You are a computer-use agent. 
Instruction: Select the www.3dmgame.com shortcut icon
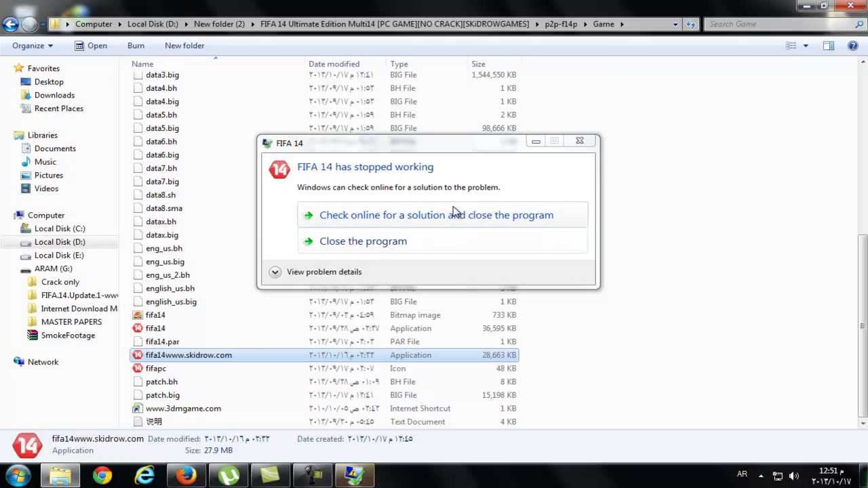pos(138,409)
